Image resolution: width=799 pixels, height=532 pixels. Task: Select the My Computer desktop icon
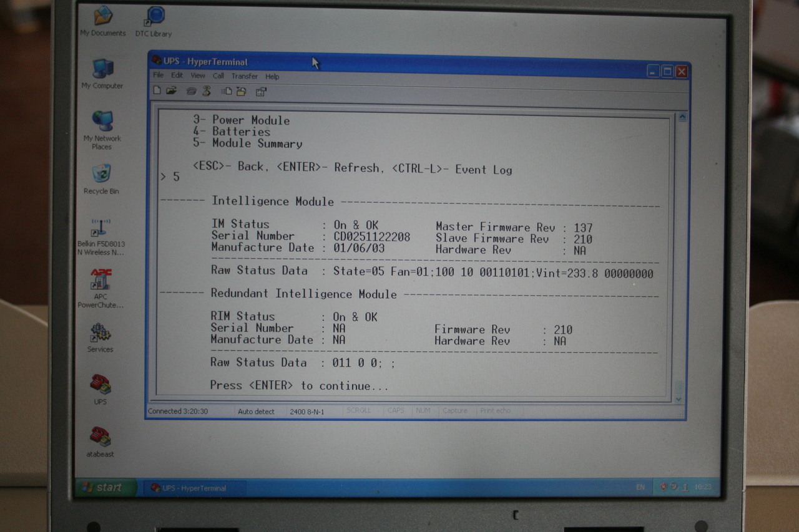102,74
